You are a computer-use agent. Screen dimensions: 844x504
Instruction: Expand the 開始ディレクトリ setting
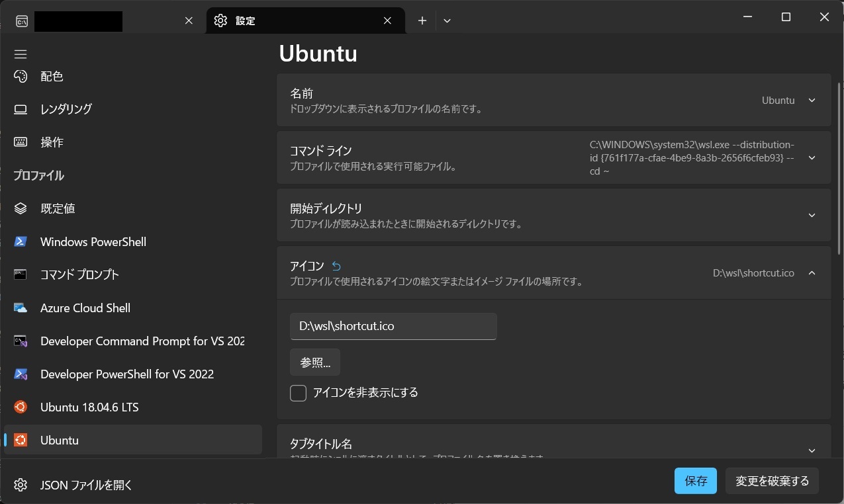tap(812, 216)
